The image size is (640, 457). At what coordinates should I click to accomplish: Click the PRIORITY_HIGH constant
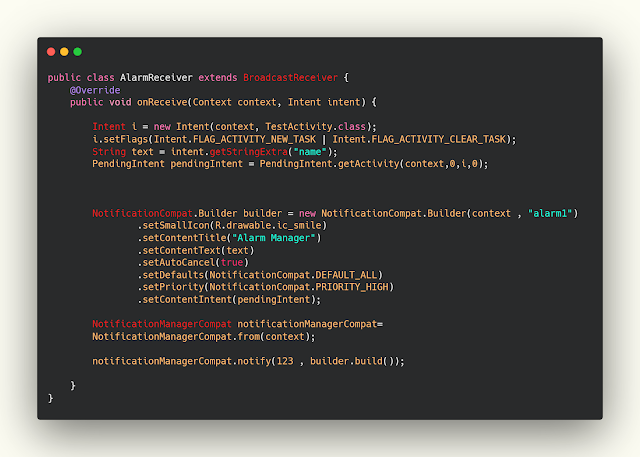point(352,287)
